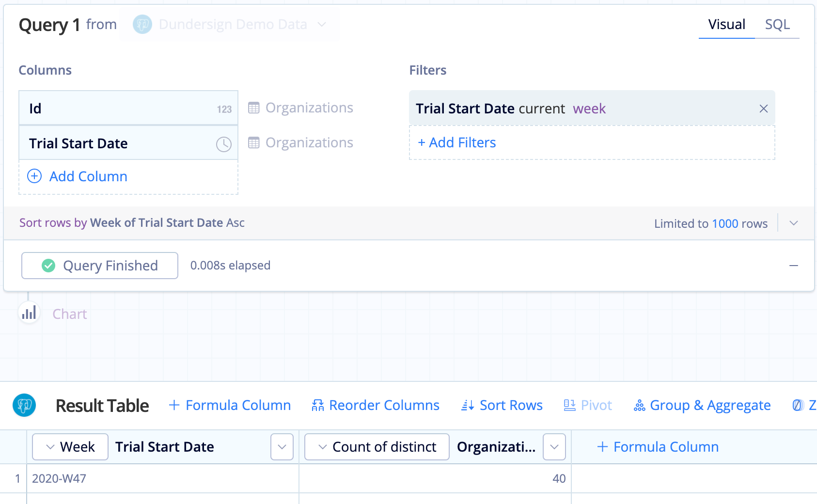Click the Query 1 title

point(49,25)
